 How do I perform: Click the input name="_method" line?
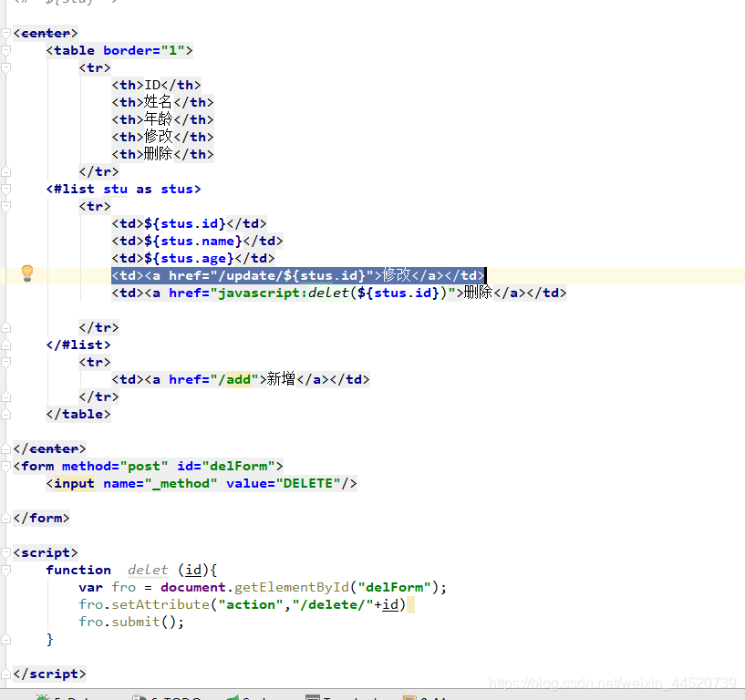[x=202, y=483]
